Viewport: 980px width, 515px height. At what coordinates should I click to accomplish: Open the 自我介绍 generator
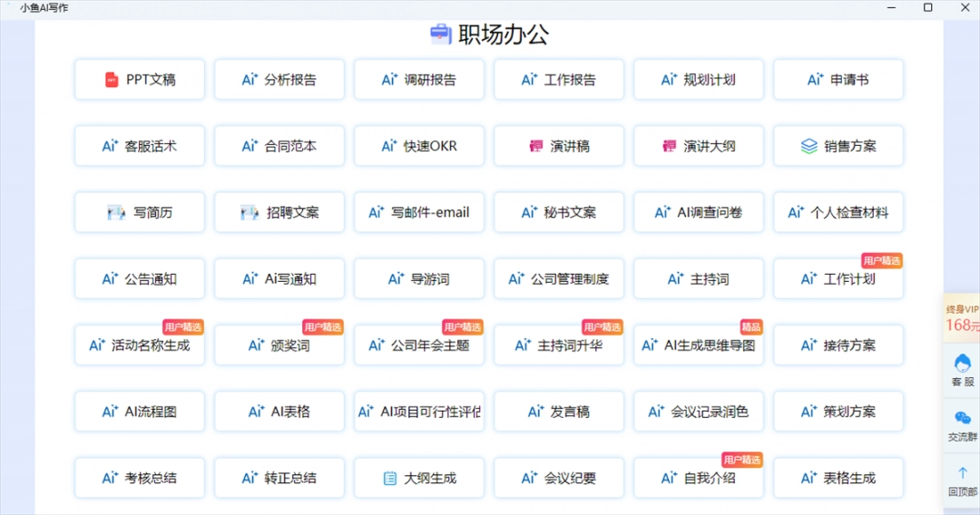(x=698, y=478)
